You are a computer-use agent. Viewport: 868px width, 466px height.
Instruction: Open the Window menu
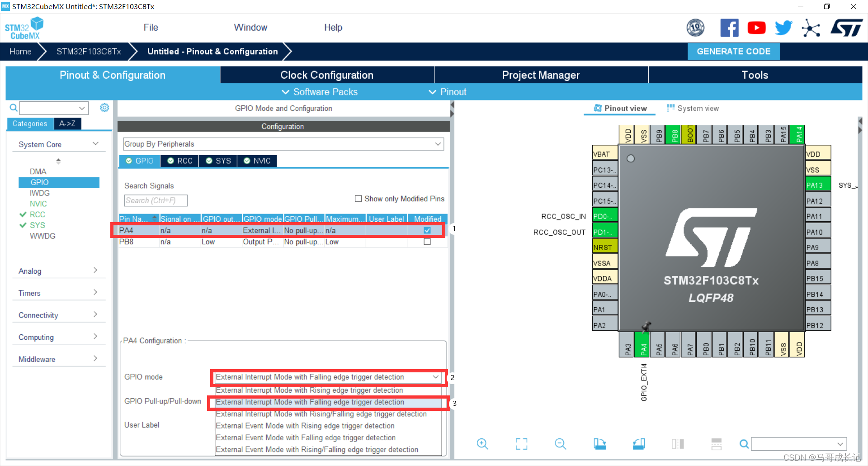tap(250, 28)
